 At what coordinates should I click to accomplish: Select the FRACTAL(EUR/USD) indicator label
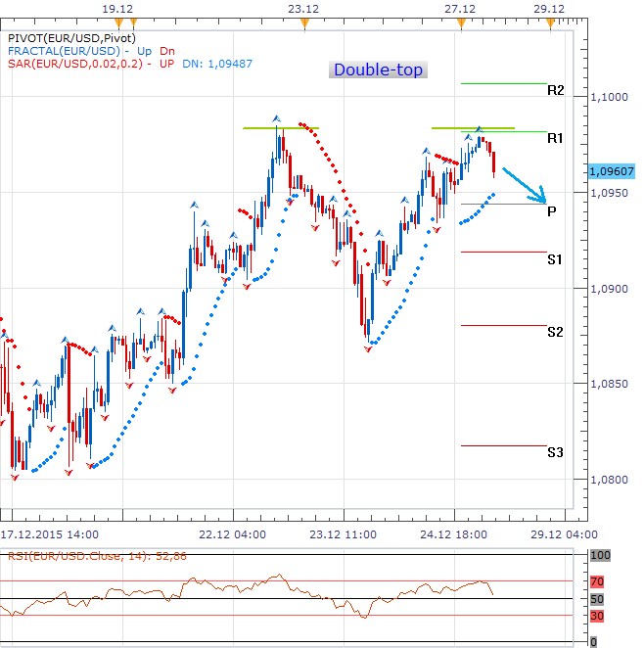pos(63,51)
